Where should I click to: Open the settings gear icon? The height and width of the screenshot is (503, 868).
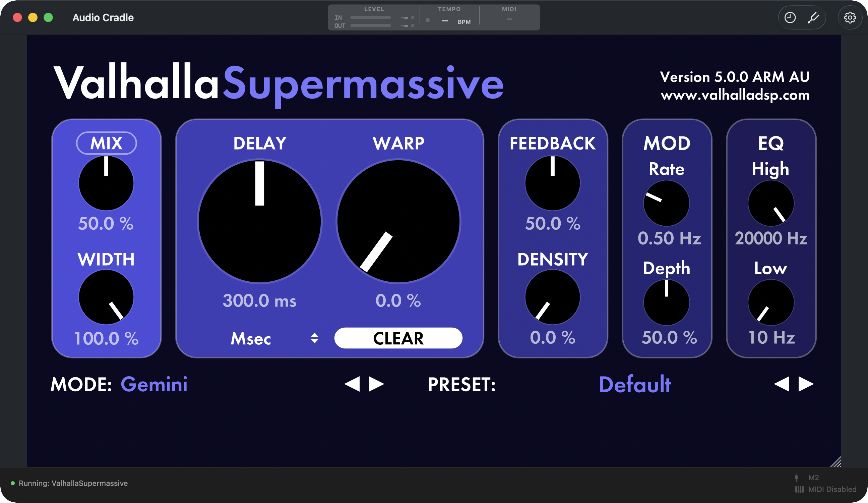point(850,17)
